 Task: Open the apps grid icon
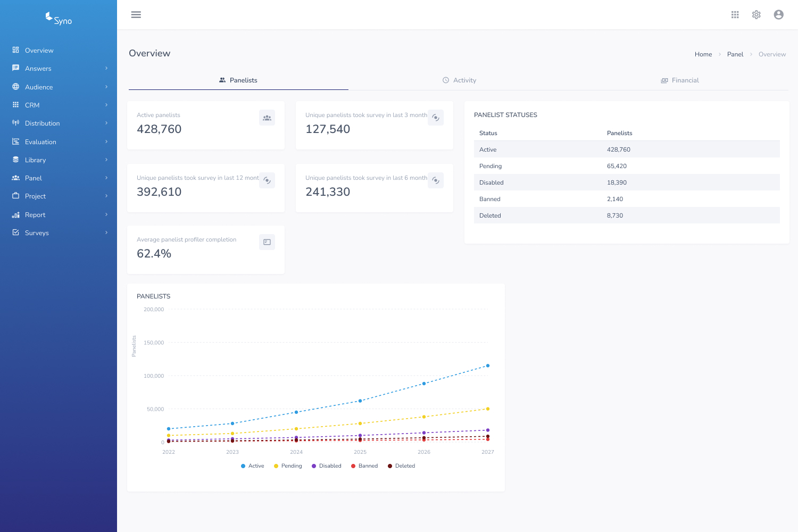click(x=735, y=15)
